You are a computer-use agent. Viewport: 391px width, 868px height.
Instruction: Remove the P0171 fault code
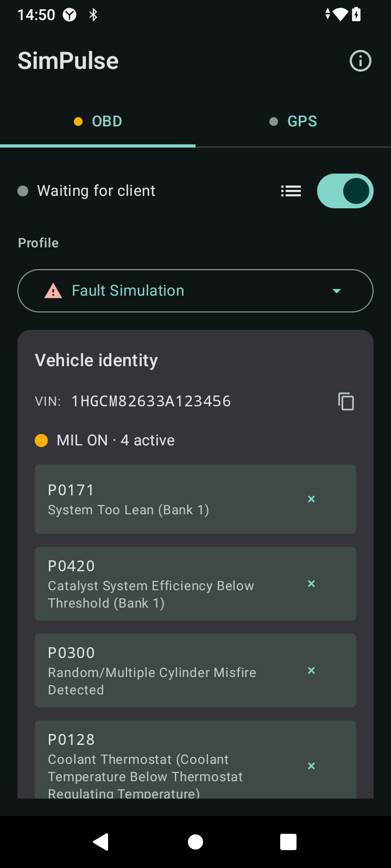click(x=311, y=499)
